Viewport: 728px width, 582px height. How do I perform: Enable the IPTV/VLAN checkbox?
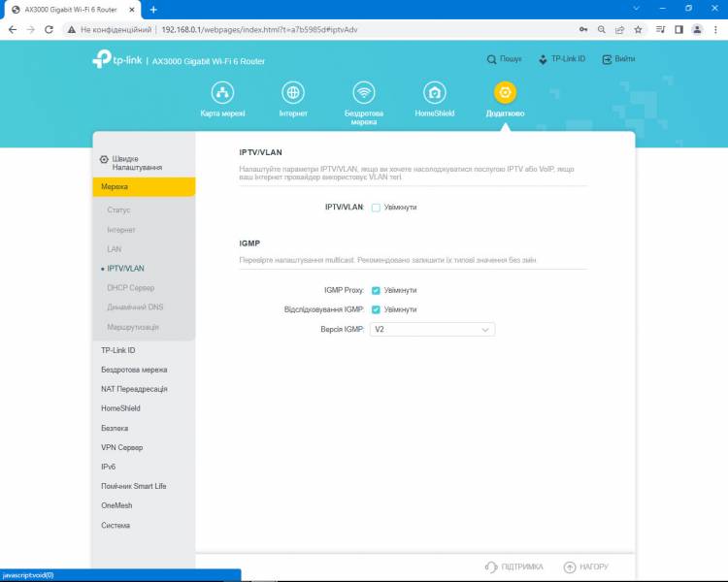376,208
